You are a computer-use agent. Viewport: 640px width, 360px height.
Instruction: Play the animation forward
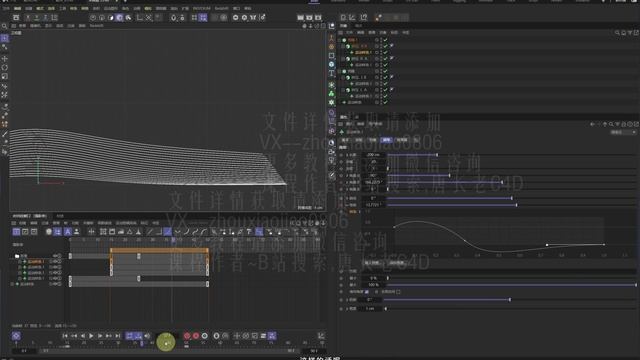click(91, 336)
